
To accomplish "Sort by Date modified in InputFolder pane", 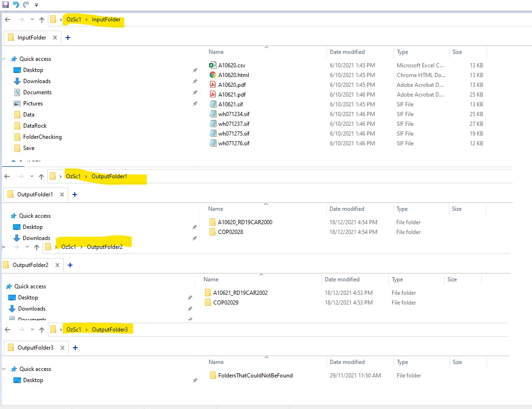I will pyautogui.click(x=347, y=52).
